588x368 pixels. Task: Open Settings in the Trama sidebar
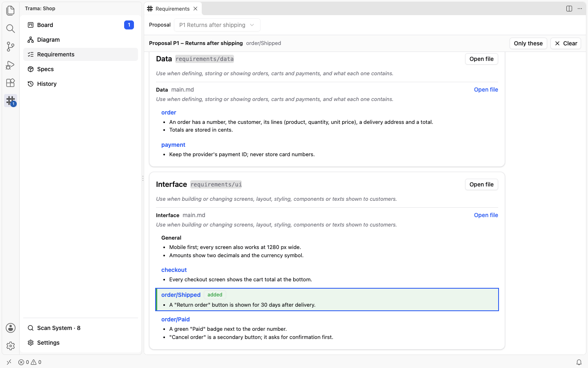click(x=80, y=343)
